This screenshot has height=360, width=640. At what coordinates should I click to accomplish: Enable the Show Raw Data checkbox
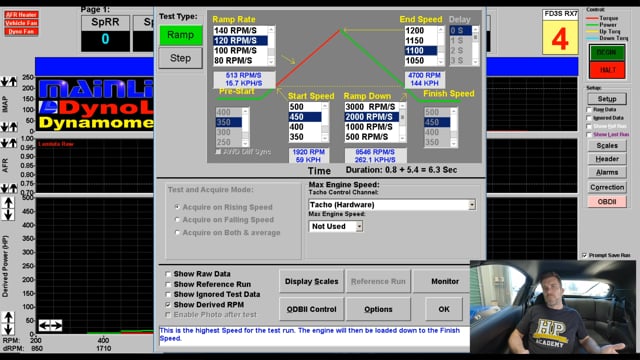click(x=168, y=274)
